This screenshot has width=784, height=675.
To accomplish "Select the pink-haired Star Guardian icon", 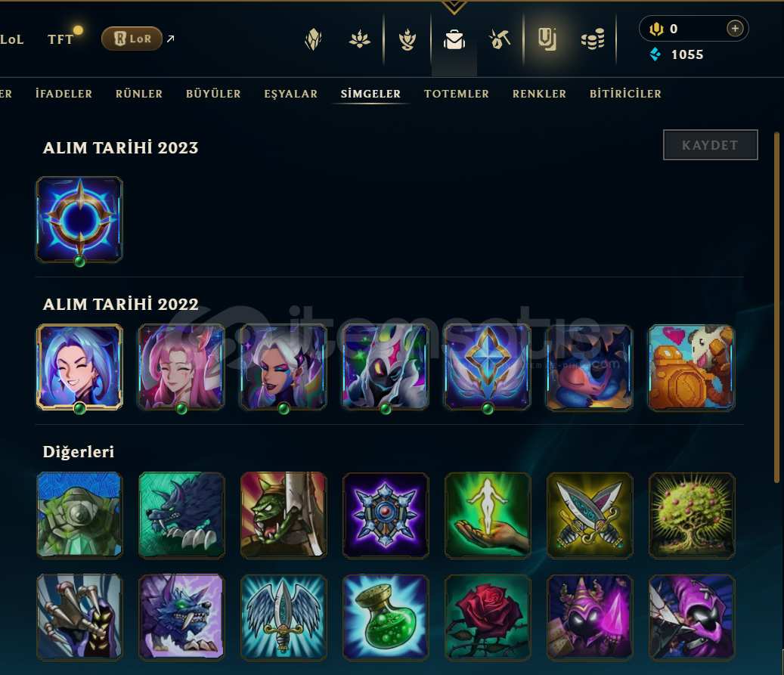I will 181,367.
